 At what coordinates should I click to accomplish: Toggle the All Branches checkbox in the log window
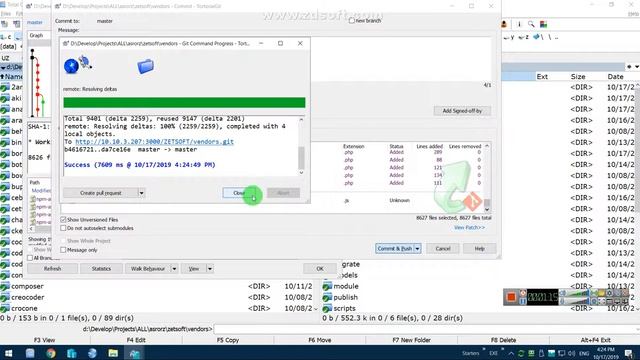30,258
